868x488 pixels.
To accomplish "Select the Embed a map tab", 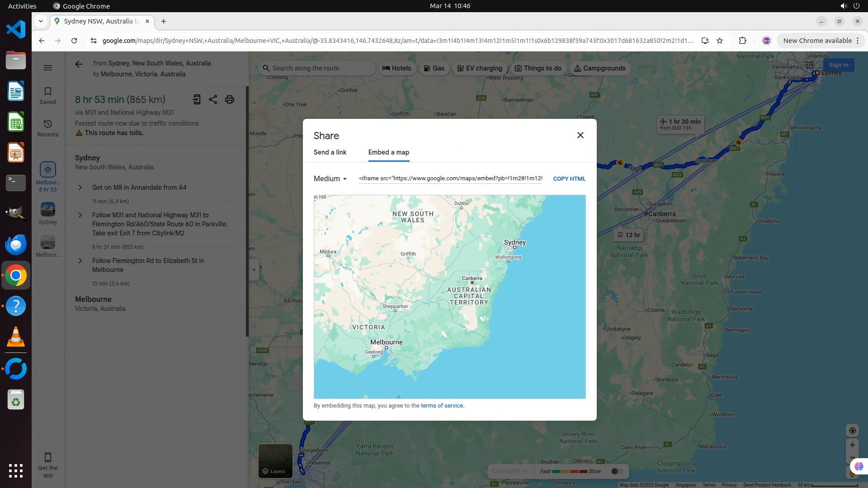I will click(x=388, y=152).
